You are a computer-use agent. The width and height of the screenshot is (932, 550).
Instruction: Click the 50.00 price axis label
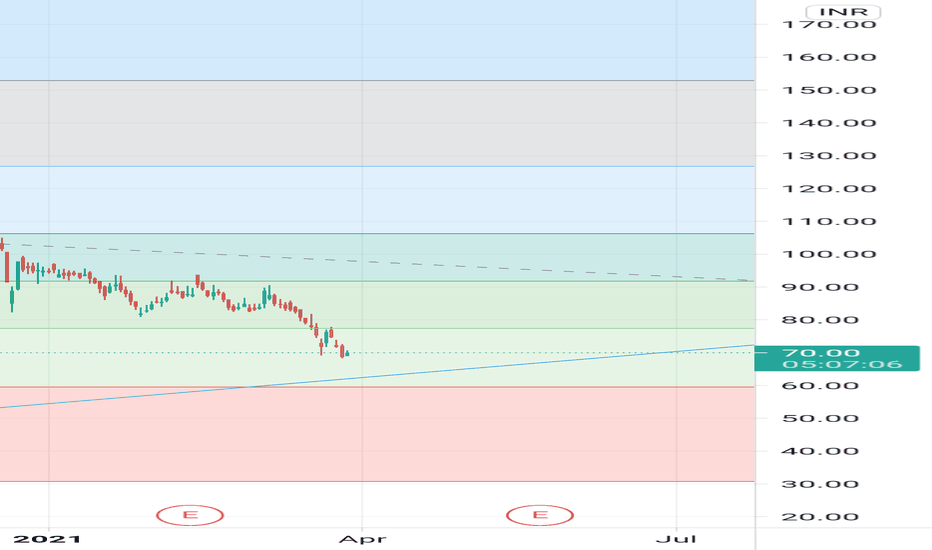[x=820, y=419]
